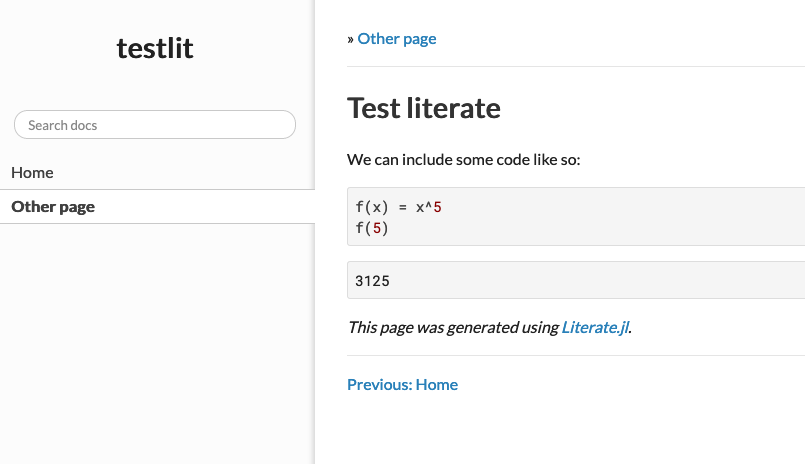The height and width of the screenshot is (464, 805).
Task: Click the red exponent 5 in the code
Action: 437,207
